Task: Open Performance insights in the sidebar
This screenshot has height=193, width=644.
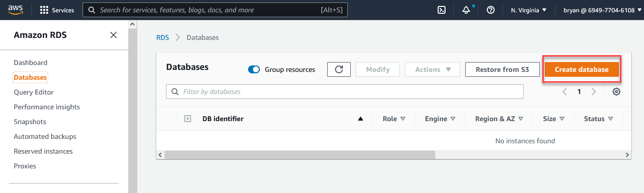Action: coord(47,107)
